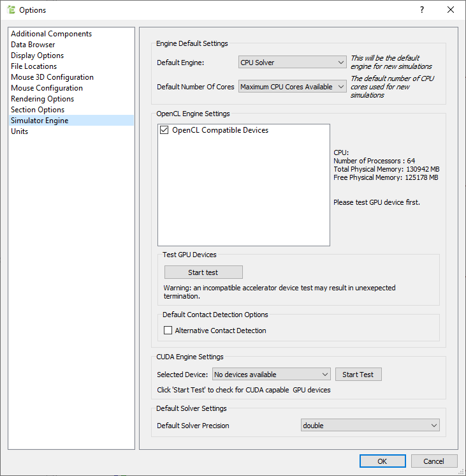Open Default Solver Precision dropdown
Screen dimensions: 466x476
(x=370, y=426)
